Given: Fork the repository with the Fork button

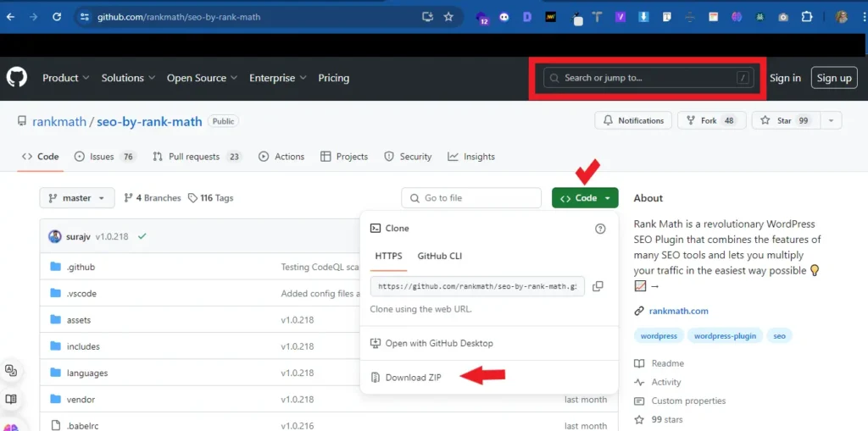Looking at the screenshot, I should point(712,120).
